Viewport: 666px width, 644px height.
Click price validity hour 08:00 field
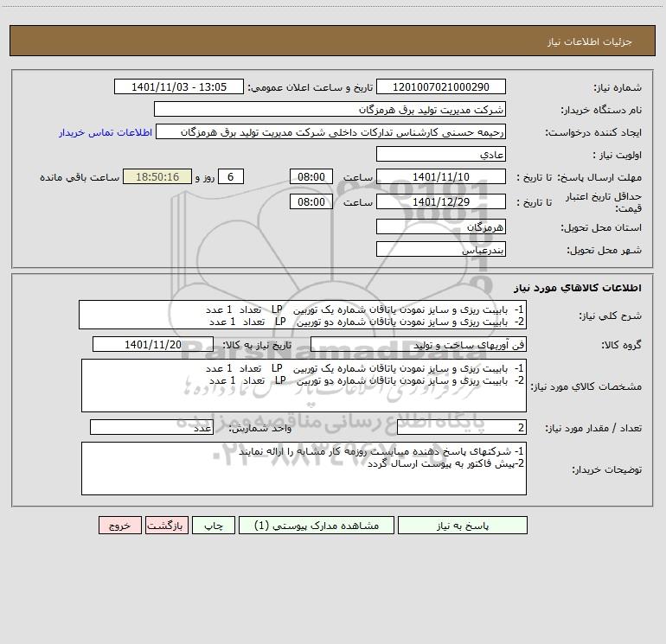click(x=311, y=201)
